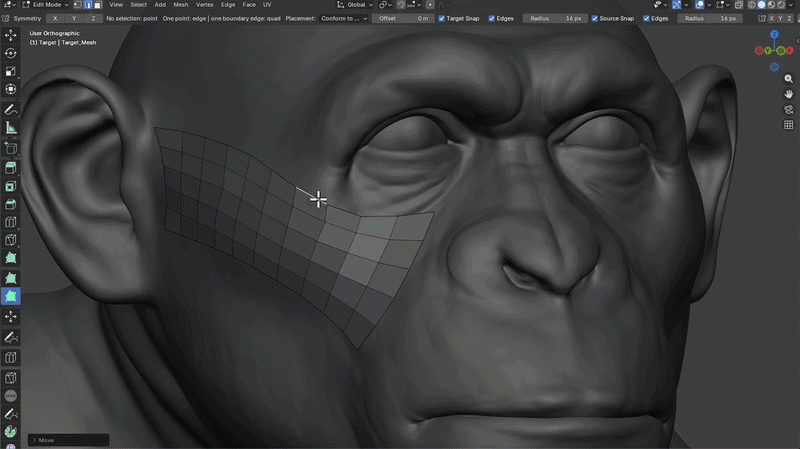Click the viewport zoom magnifier icon
This screenshot has height=449, width=800.
789,79
